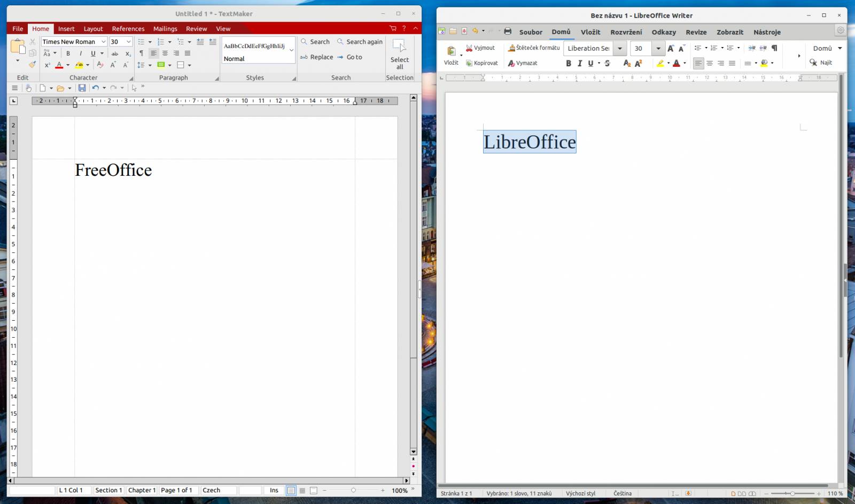Open Soubor menu in LibreOffice Writer
Image resolution: width=855 pixels, height=504 pixels.
531,32
